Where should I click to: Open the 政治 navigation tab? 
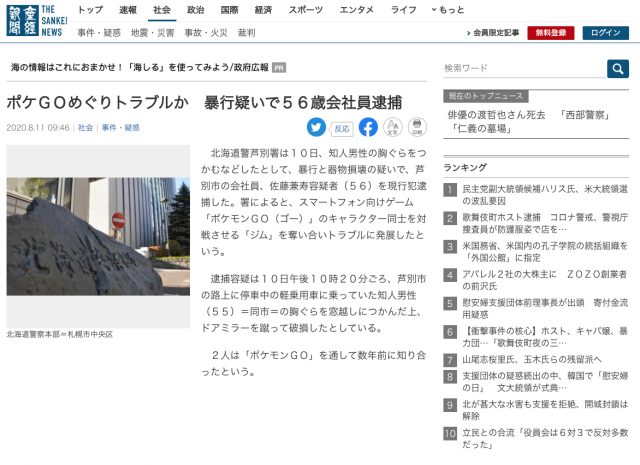pyautogui.click(x=195, y=9)
